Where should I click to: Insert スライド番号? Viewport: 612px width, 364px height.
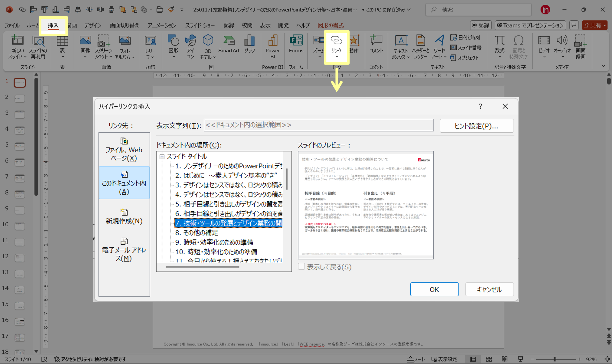466,48
